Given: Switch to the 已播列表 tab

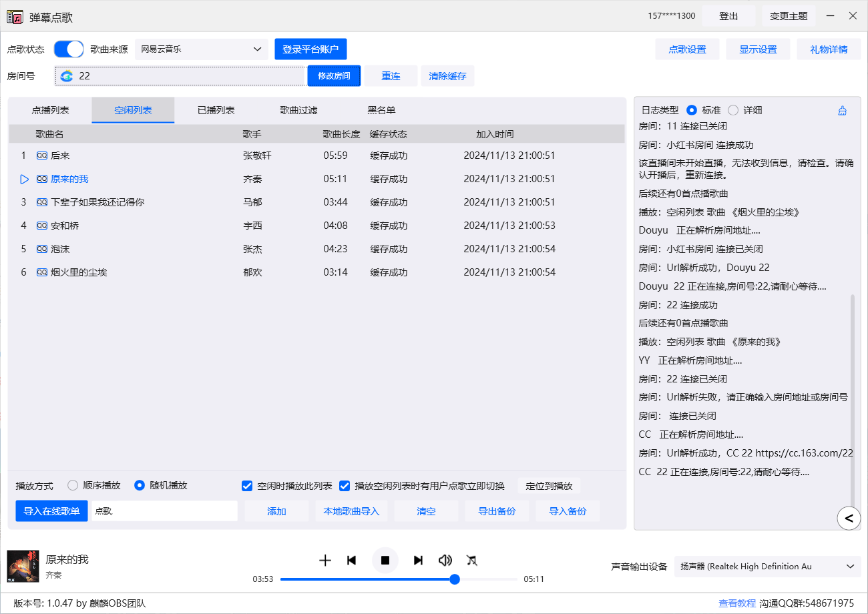Looking at the screenshot, I should [x=214, y=110].
